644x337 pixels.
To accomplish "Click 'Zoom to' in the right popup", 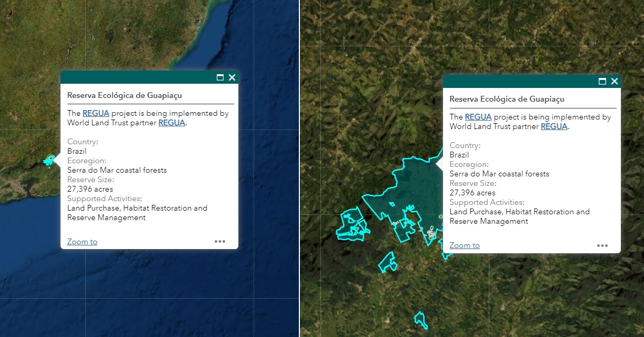I will 465,245.
